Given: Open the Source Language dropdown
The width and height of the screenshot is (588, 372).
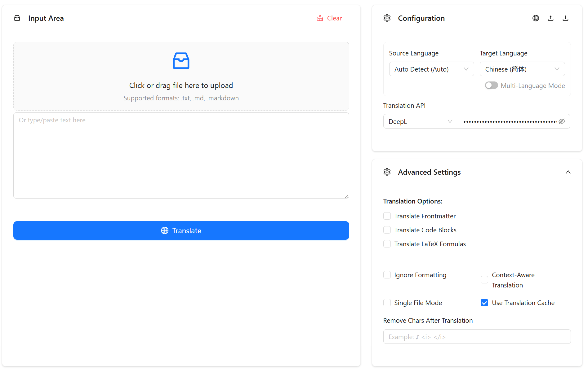Looking at the screenshot, I should (431, 69).
